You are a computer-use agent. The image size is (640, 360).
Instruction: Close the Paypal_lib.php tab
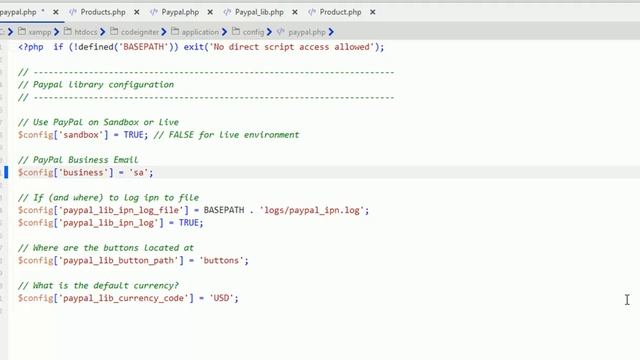[295, 12]
